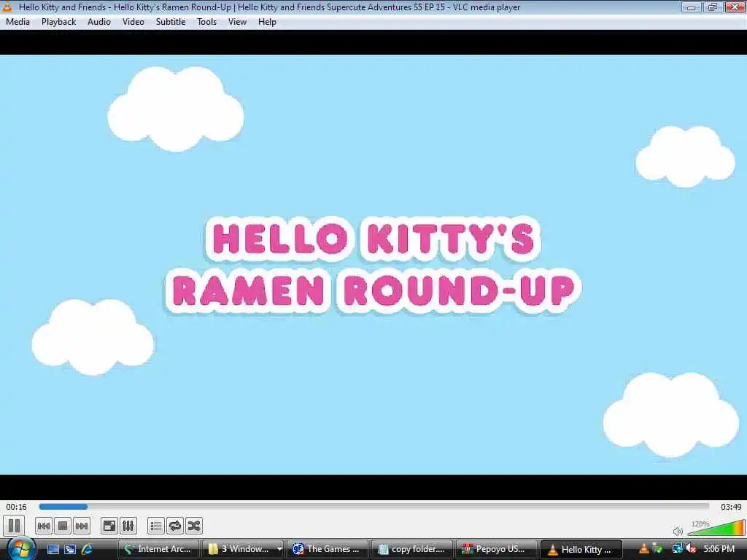Toggle random shuffle playback

[194, 526]
